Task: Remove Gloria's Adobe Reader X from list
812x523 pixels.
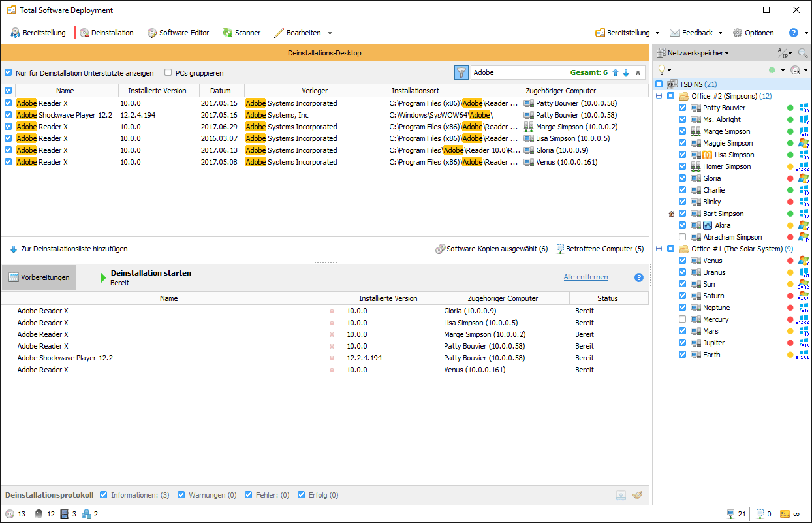Action: (x=332, y=311)
